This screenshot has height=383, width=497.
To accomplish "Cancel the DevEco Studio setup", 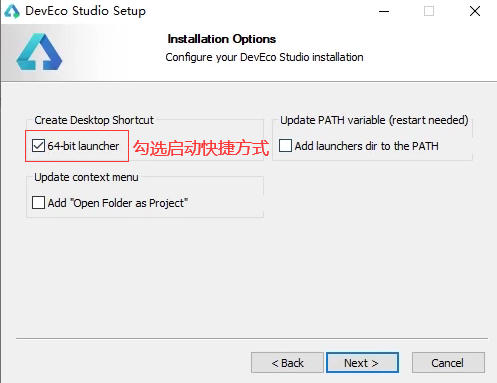I will [448, 363].
